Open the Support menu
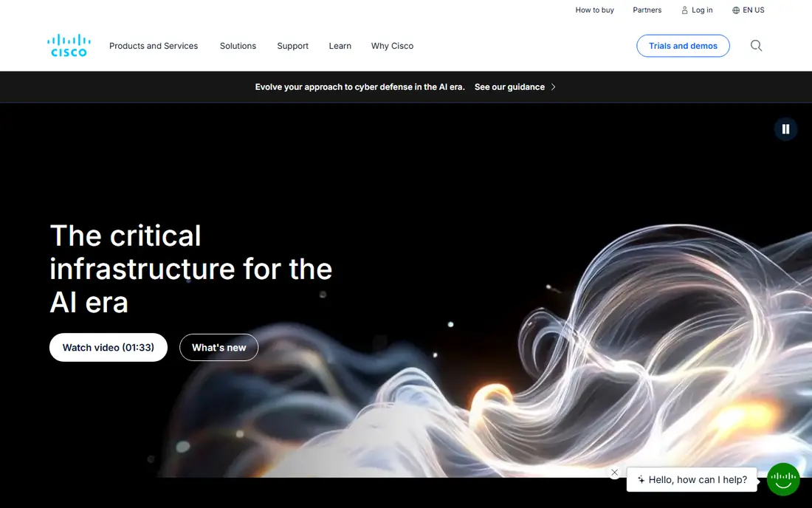Screen dimensions: 812x508 click(292, 46)
